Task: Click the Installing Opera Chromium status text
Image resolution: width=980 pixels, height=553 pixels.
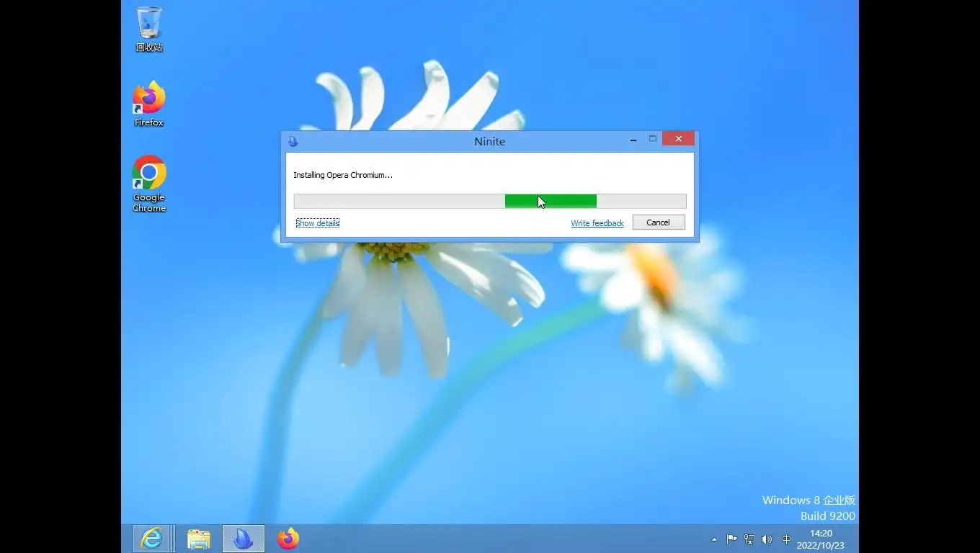Action: click(x=343, y=175)
